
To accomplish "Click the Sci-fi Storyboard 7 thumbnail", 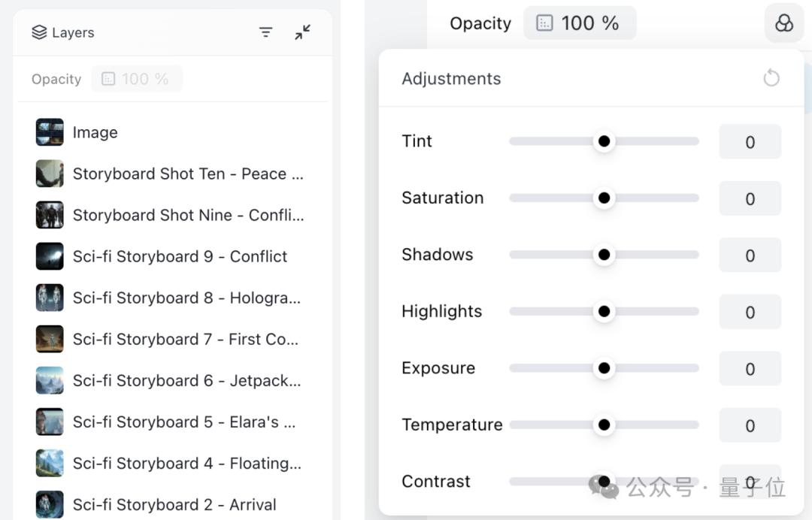I will (x=50, y=339).
